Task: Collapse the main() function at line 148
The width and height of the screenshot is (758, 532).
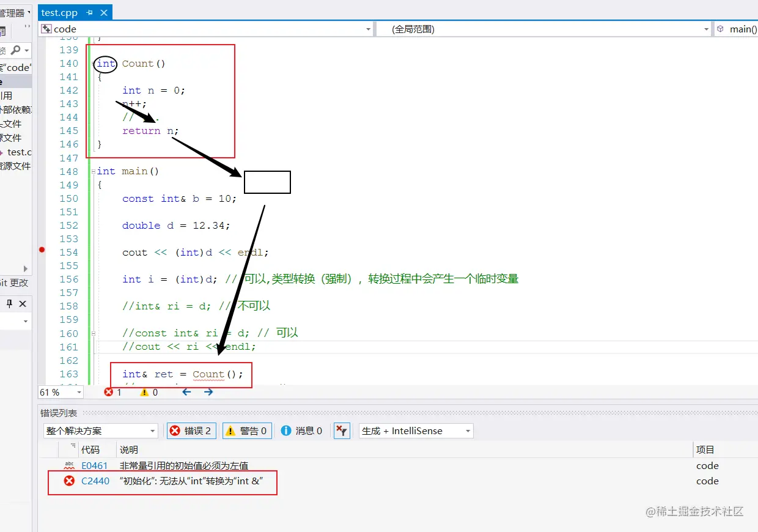Action: point(93,171)
